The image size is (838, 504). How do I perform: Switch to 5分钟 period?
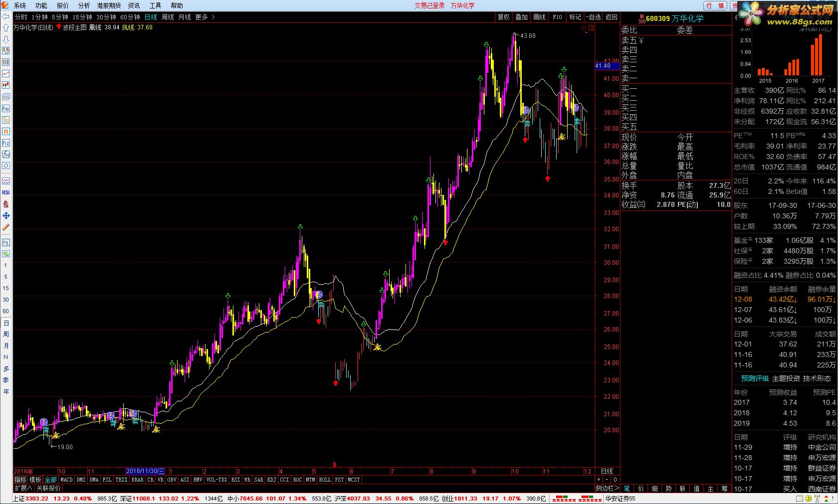tap(60, 17)
